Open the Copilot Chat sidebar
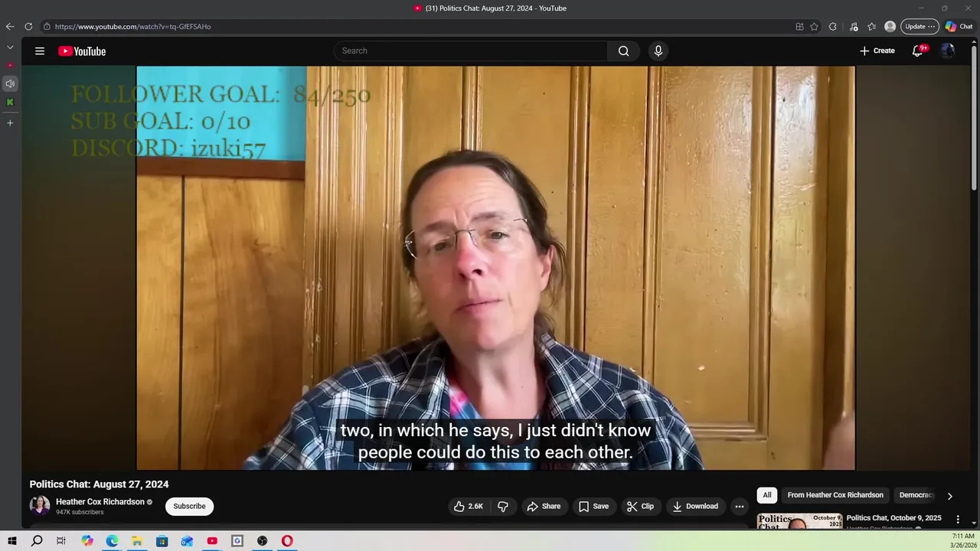 [959, 27]
